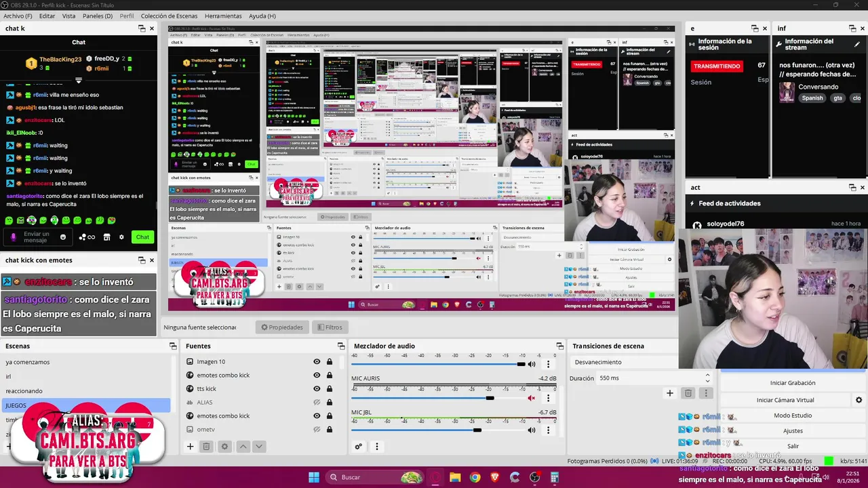The image size is (868, 488).
Task: Adjust the top audio channel volume slider
Action: pyautogui.click(x=438, y=364)
